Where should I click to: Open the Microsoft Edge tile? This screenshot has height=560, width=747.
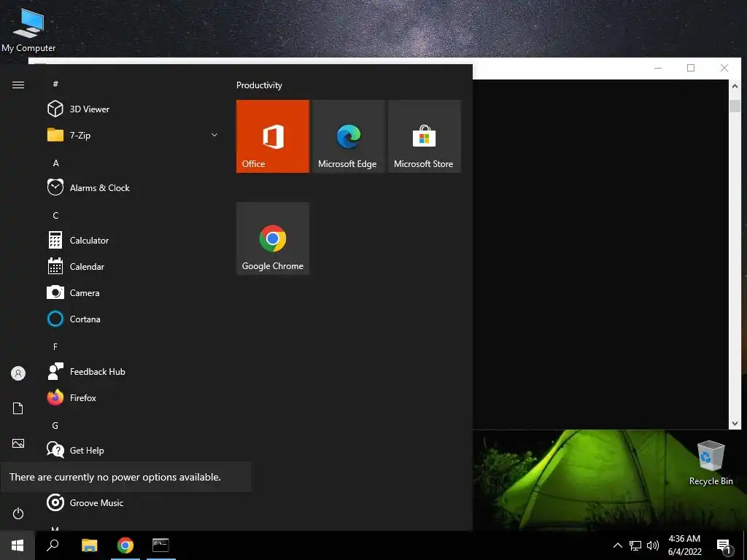click(348, 136)
